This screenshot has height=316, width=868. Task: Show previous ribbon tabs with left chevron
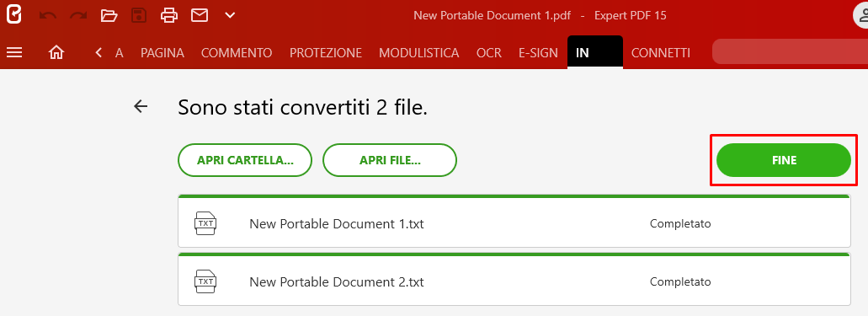(99, 52)
